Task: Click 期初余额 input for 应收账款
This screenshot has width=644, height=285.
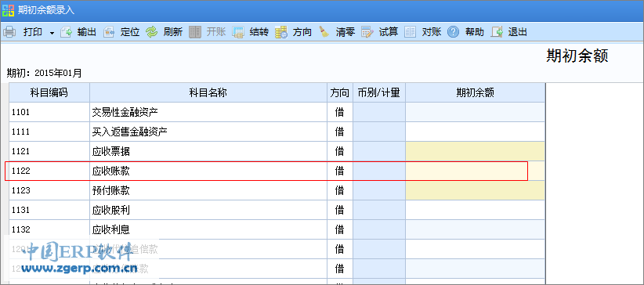Action: pos(476,171)
